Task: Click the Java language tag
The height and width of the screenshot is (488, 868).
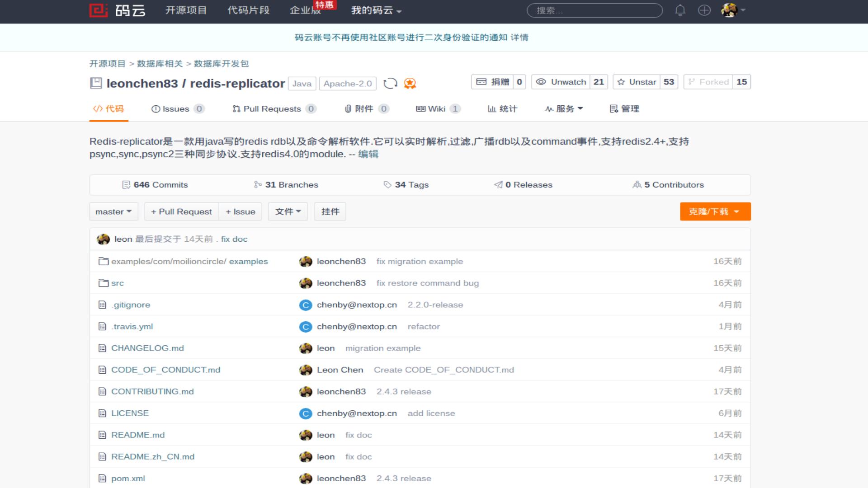Action: 302,84
